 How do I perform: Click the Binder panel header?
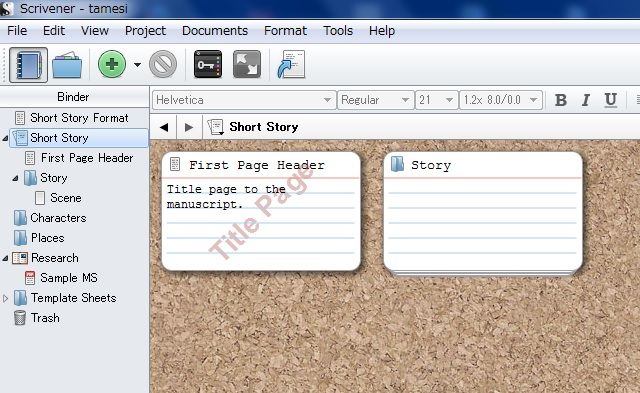click(74, 97)
